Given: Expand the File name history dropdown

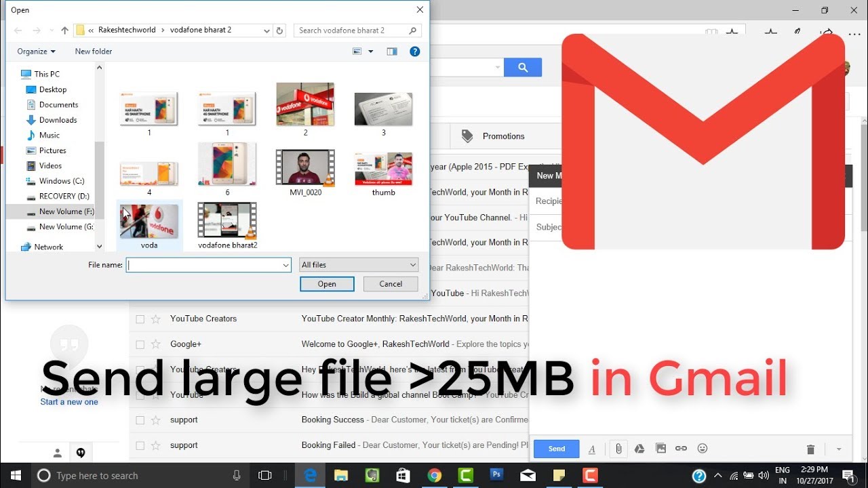Looking at the screenshot, I should coord(285,266).
